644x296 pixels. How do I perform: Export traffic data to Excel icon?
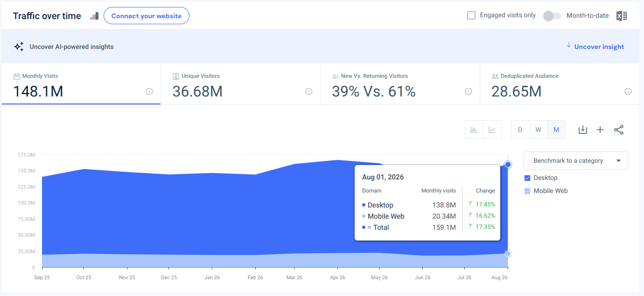(x=621, y=16)
